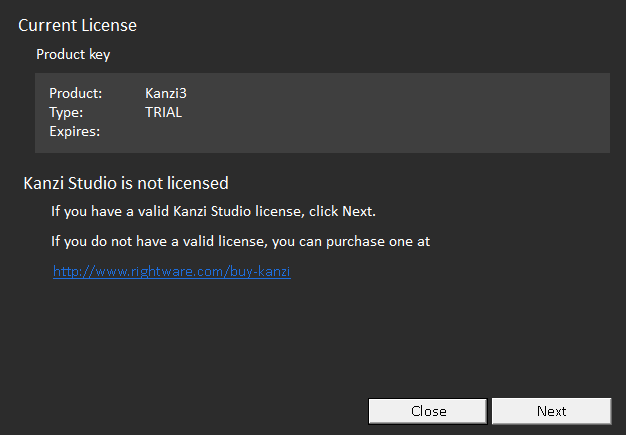This screenshot has width=626, height=435.
Task: Click the "Current License" heading
Action: coord(77,24)
